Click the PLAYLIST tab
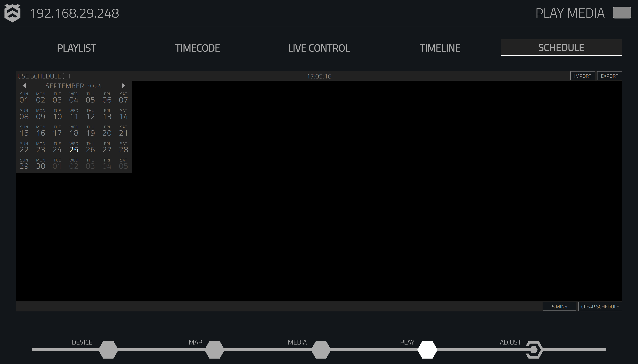 pos(77,47)
